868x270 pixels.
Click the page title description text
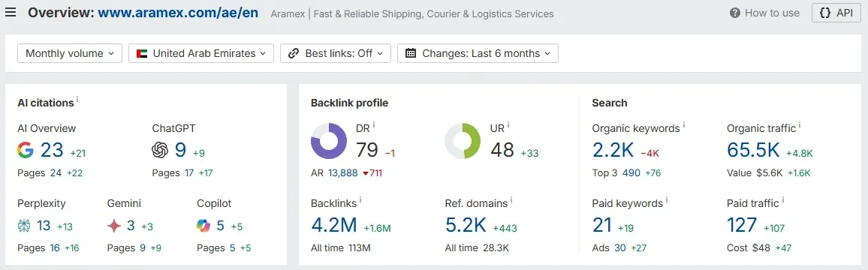[412, 13]
